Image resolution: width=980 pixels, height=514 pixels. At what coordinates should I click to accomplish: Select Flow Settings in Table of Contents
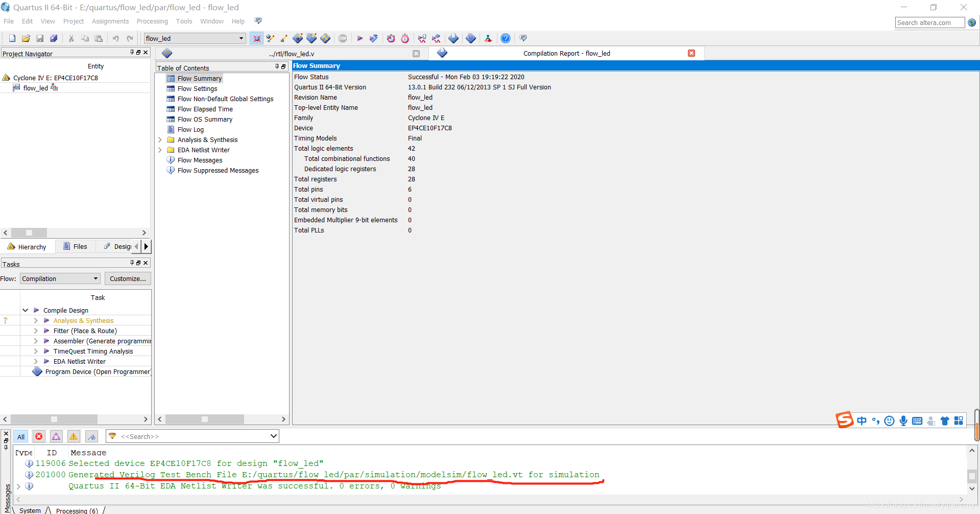pos(197,88)
